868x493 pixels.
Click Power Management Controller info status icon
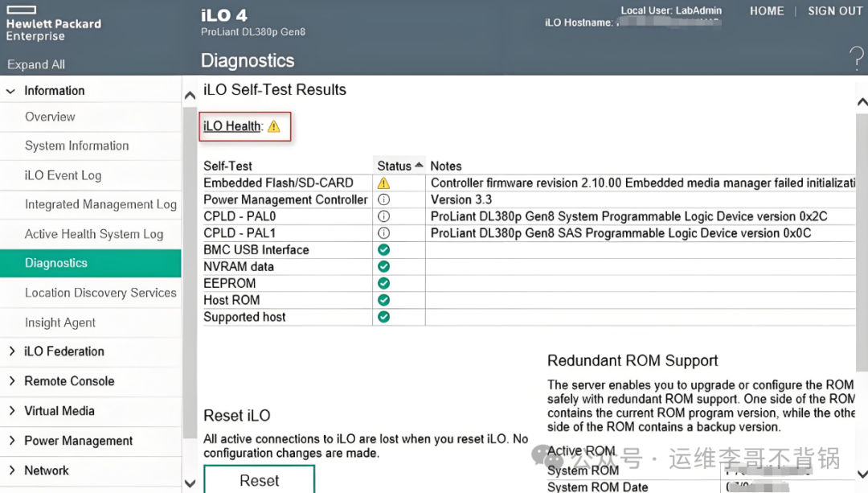point(383,199)
